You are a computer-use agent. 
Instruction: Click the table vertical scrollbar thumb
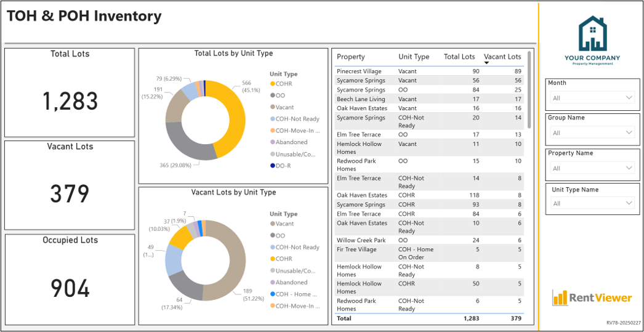click(529, 89)
